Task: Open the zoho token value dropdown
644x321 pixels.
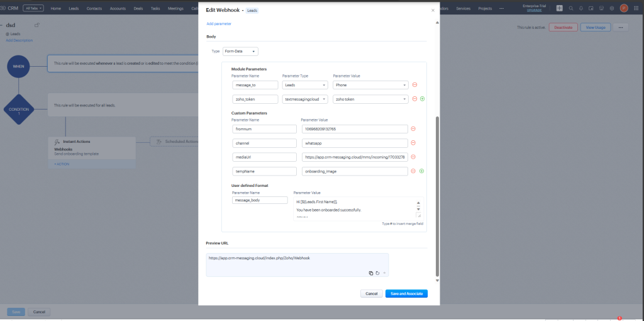Action: click(x=370, y=99)
